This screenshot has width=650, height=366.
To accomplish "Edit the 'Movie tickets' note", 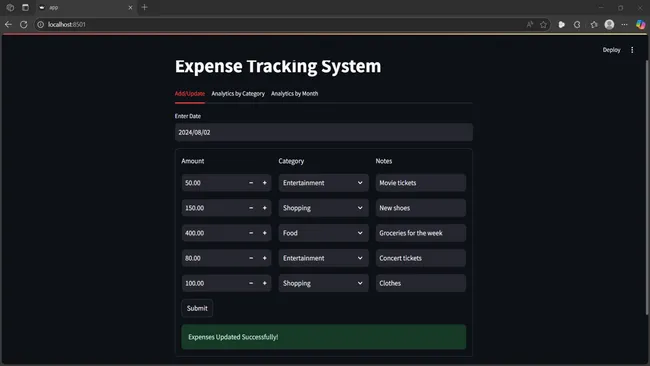I will 421,183.
